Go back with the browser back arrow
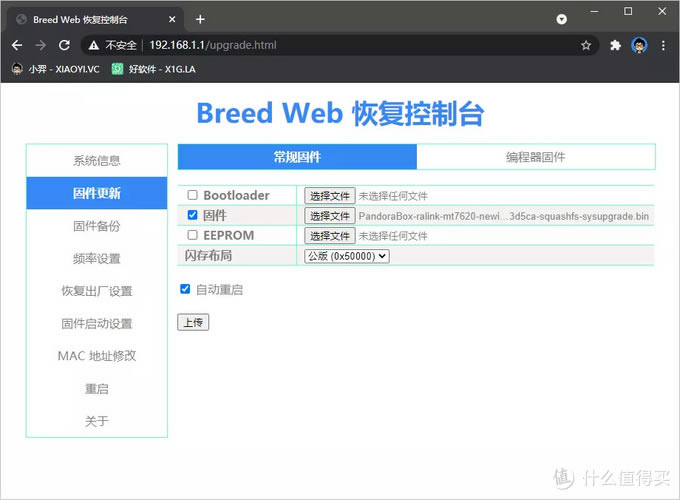This screenshot has width=680, height=500. [x=17, y=45]
